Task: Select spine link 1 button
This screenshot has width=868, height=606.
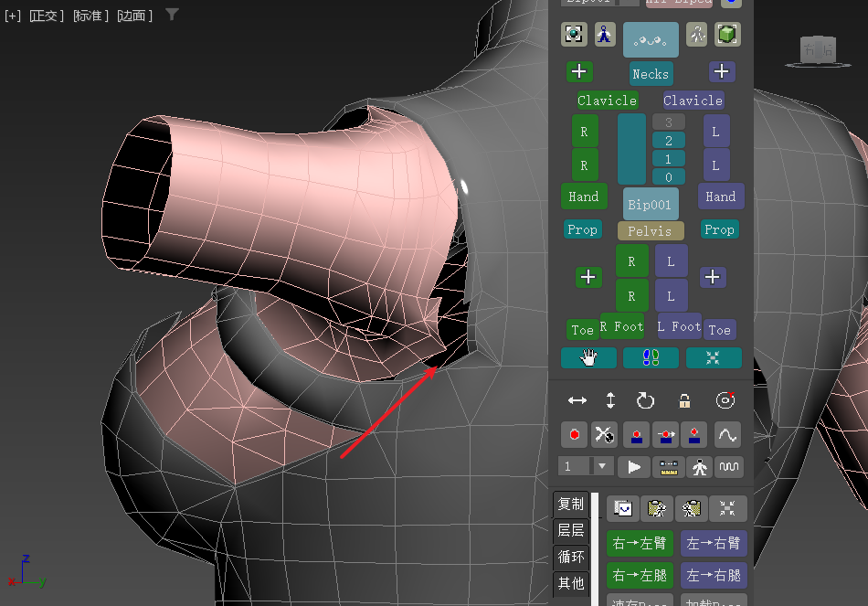Action: [x=669, y=159]
